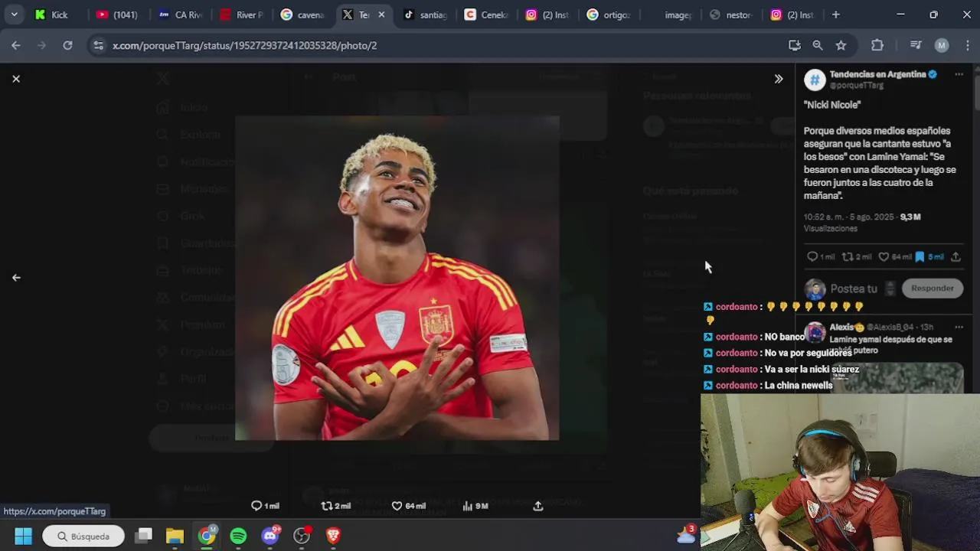Go to the previous photo arrow
980x551 pixels.
pyautogui.click(x=16, y=278)
